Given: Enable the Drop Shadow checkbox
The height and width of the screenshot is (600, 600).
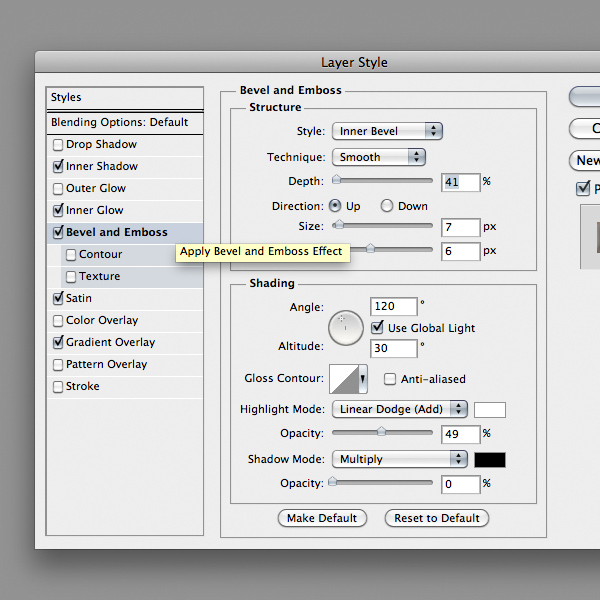Looking at the screenshot, I should click(58, 145).
